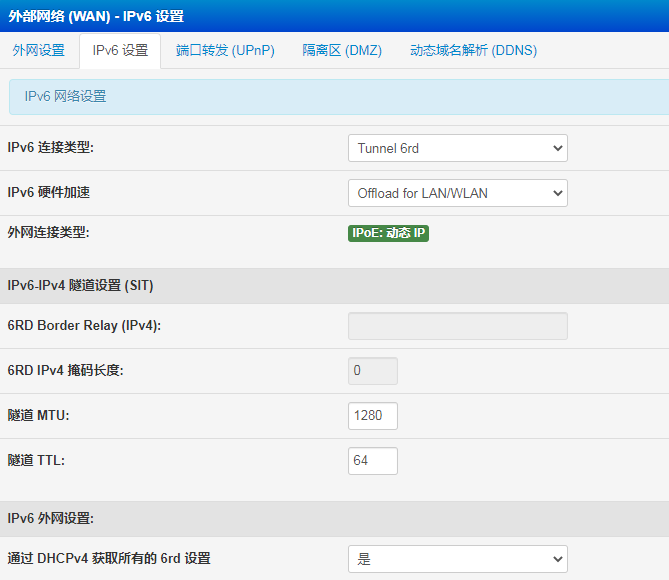Screen dimensions: 669x580
Task: Click the IPv6-IPv4 隧道设置 (SIT) section header
Action: (80, 285)
